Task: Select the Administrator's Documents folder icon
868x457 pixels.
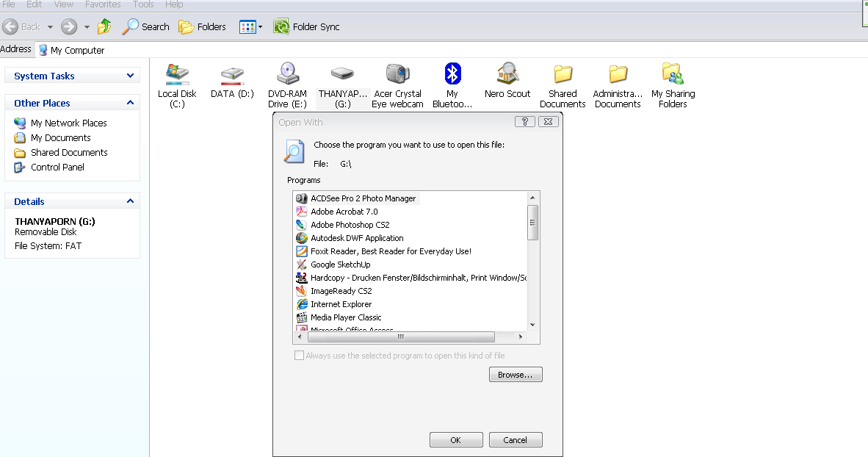Action: click(x=618, y=73)
